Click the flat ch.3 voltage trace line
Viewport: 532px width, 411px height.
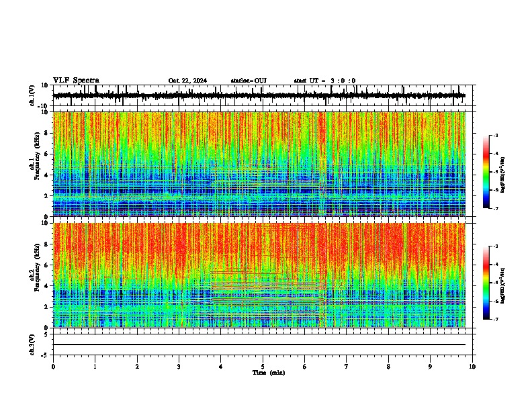coord(259,345)
